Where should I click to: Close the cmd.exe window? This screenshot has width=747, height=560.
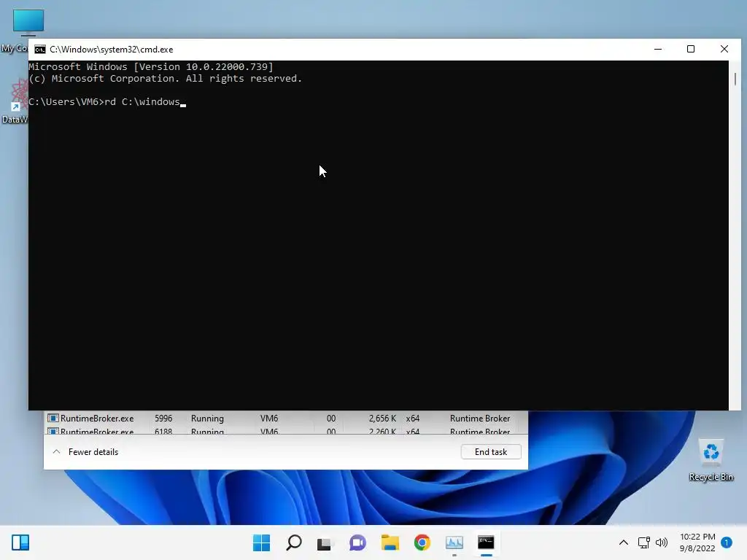(x=724, y=49)
